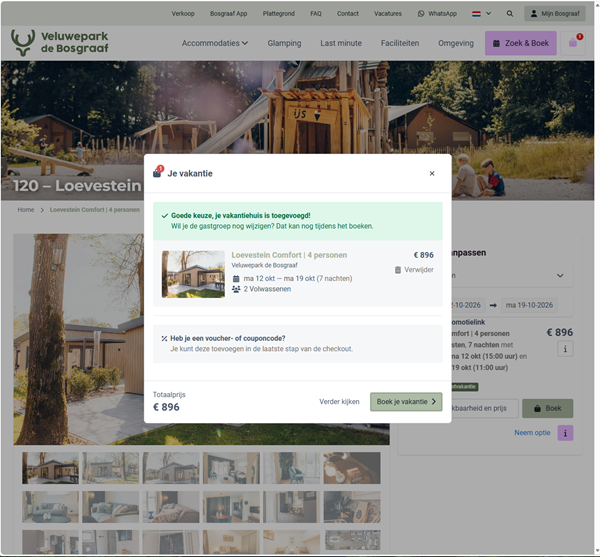Click the chevron arrow in Boek je vakantie
This screenshot has width=600, height=557.
(434, 402)
